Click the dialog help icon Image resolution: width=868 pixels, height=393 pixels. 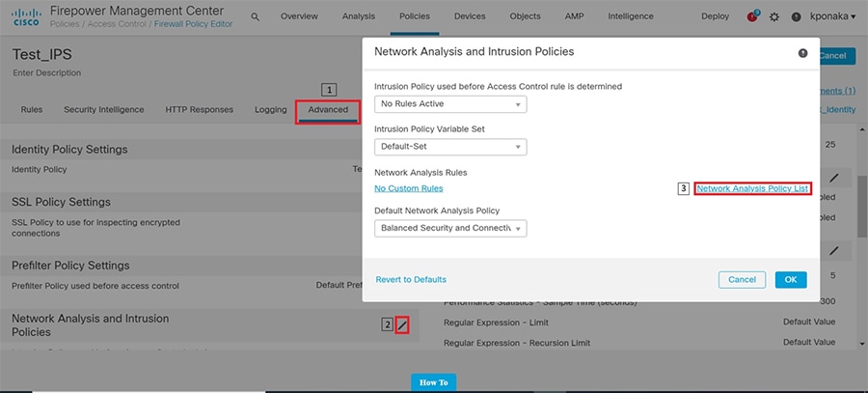coord(802,53)
